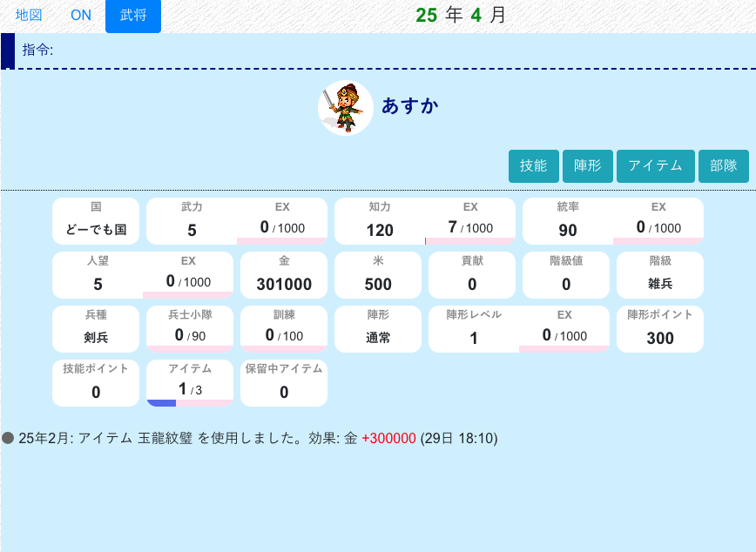
Task: Select the 金 301000 stat card
Action: pyautogui.click(x=284, y=275)
